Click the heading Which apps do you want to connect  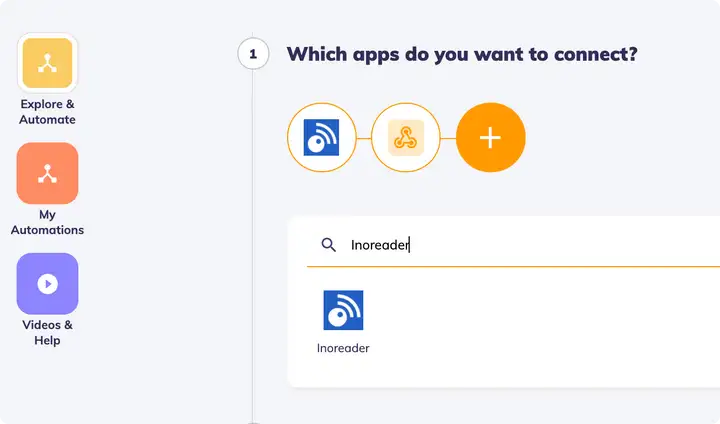(462, 54)
